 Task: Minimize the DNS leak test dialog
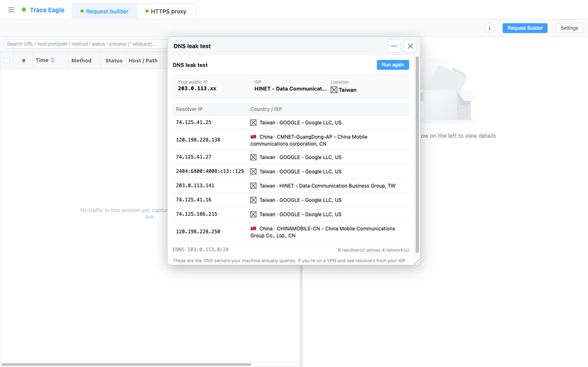(394, 46)
